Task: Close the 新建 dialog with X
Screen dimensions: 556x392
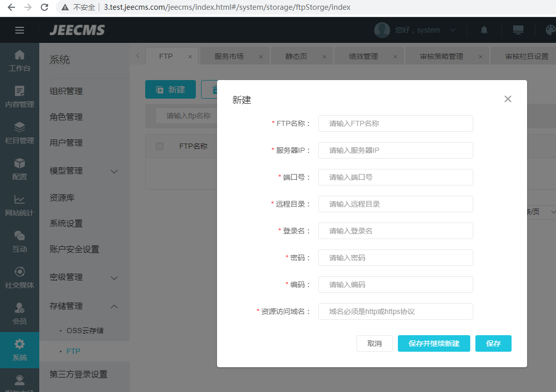Action: point(507,99)
